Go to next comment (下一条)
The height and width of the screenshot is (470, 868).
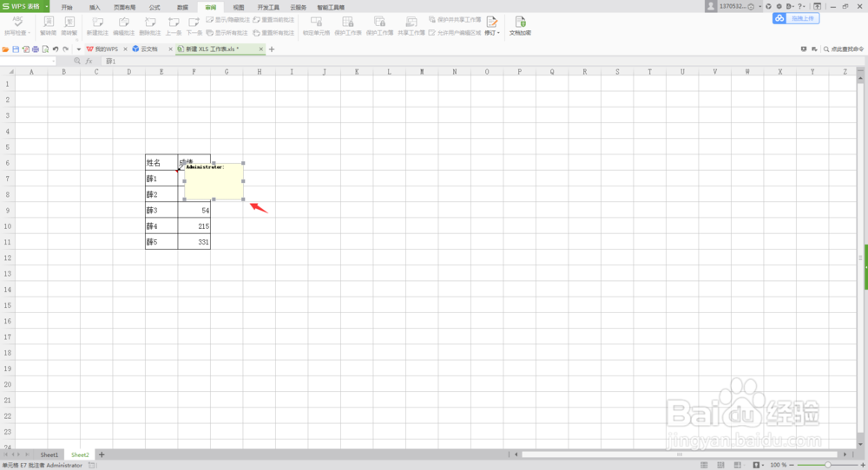click(x=194, y=25)
